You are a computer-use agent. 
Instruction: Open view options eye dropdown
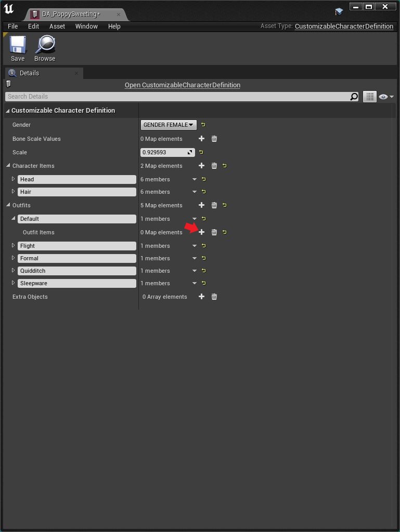pos(386,97)
